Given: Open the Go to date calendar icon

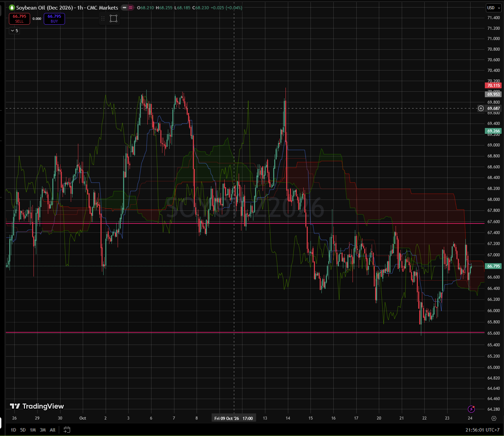Looking at the screenshot, I should (67, 429).
